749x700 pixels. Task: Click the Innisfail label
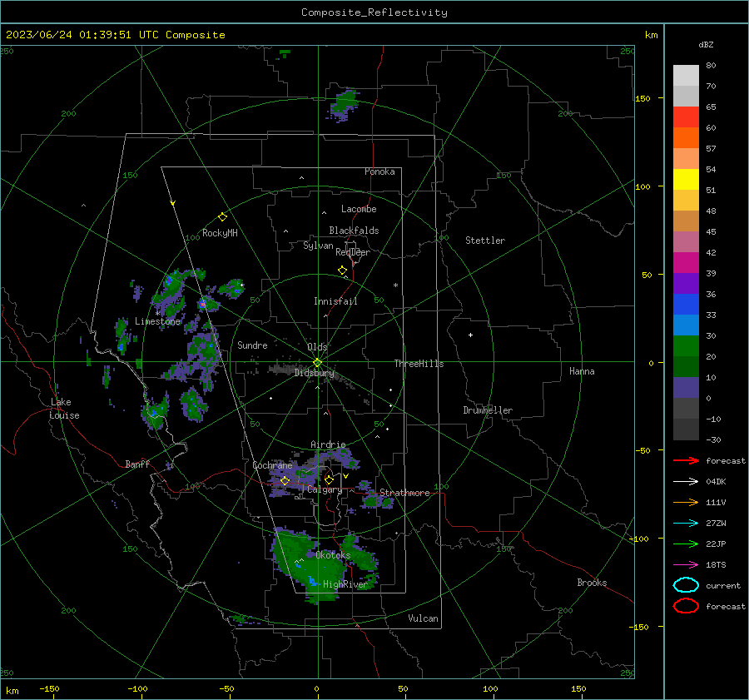(x=335, y=301)
